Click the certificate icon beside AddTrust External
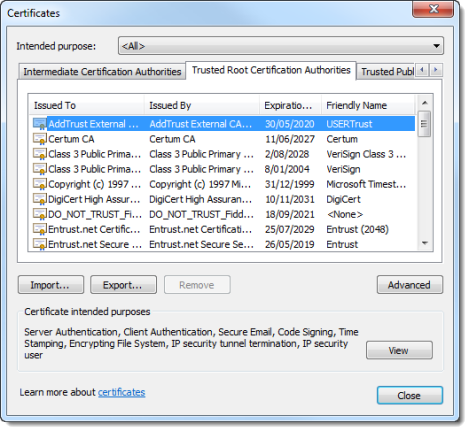 tap(40, 124)
